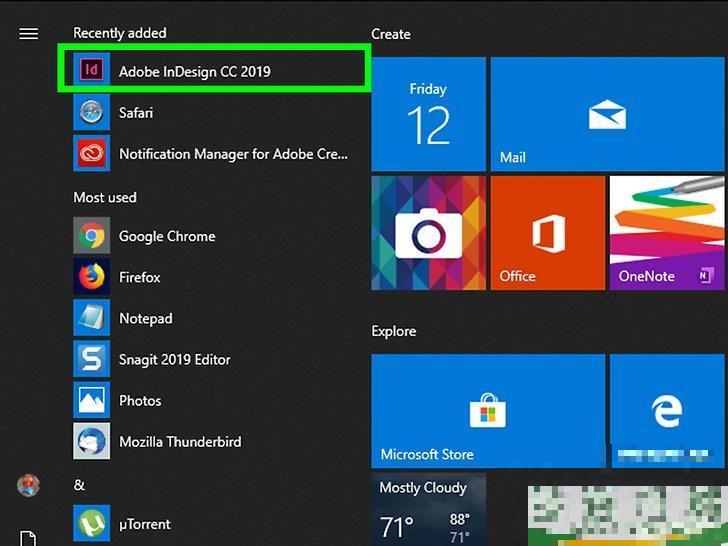Launch Mozilla Thunderbird

tap(179, 441)
